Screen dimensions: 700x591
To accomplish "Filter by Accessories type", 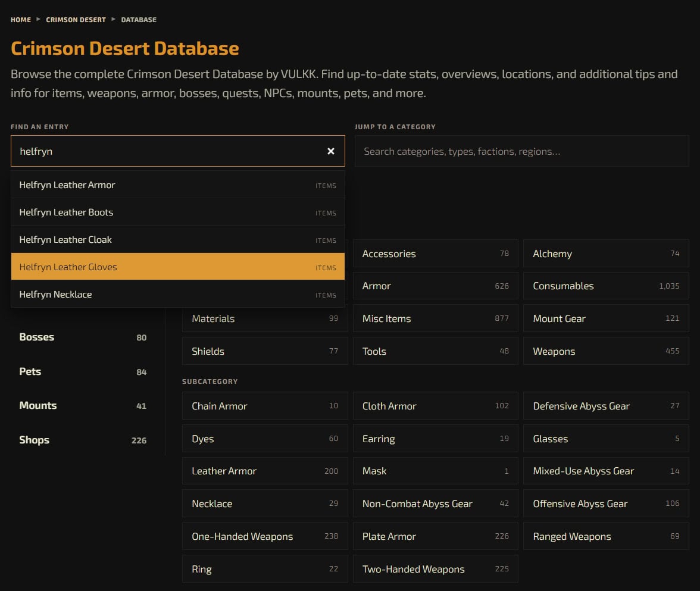I will click(x=435, y=254).
